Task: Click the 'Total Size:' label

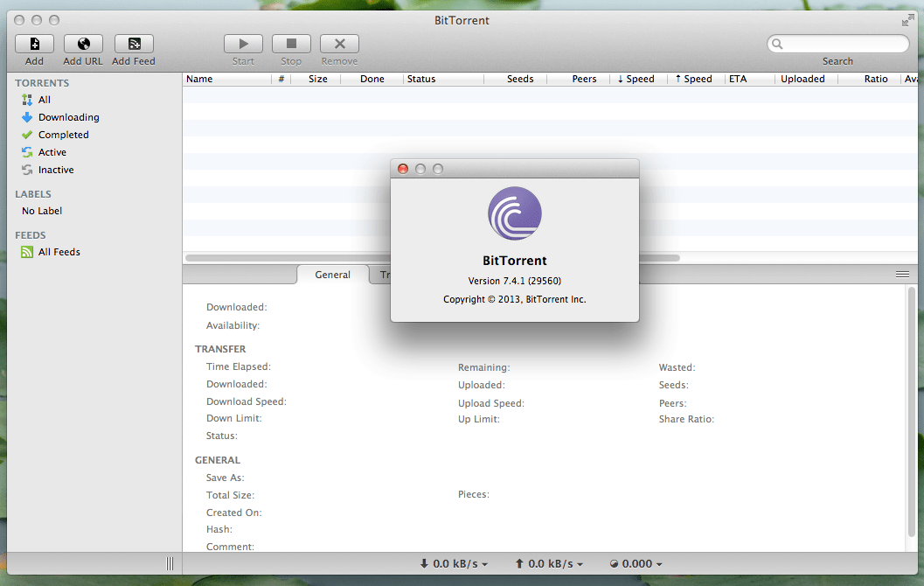Action: (x=231, y=495)
